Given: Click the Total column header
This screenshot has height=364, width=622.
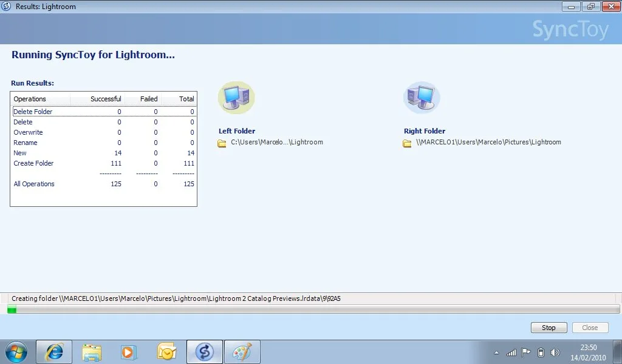Looking at the screenshot, I should pos(179,99).
